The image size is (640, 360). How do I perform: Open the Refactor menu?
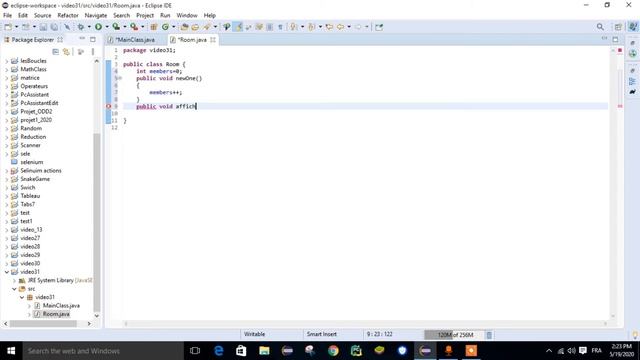pyautogui.click(x=68, y=16)
